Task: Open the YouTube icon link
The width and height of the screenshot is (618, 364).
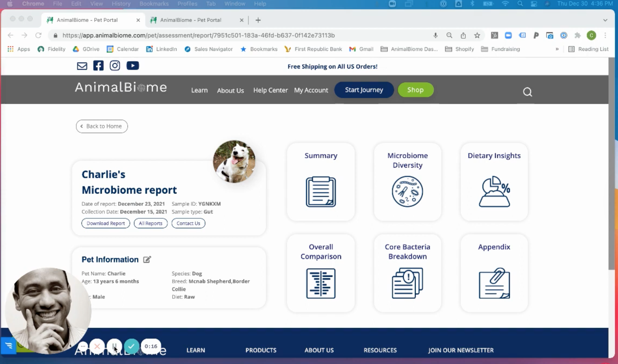Action: click(133, 65)
